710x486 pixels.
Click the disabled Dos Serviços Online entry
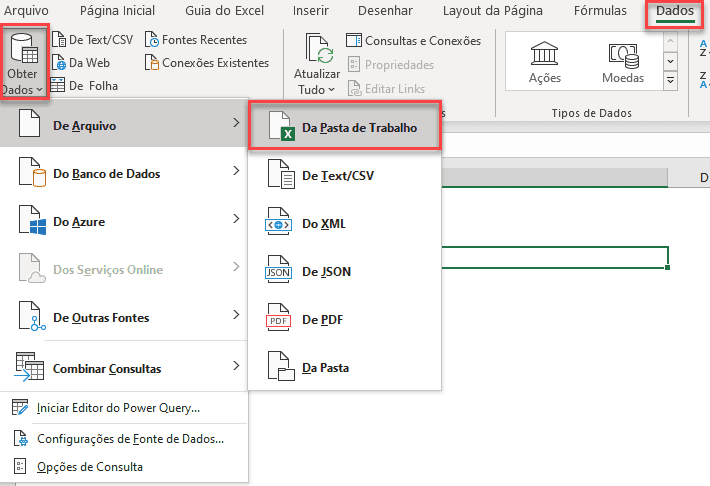click(124, 267)
